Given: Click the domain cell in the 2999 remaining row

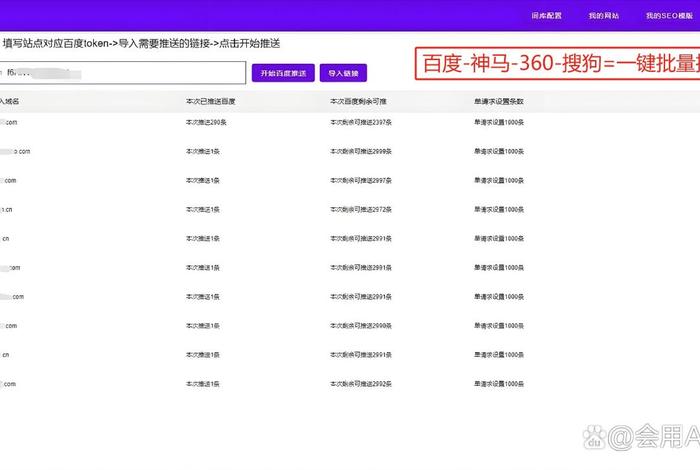Looking at the screenshot, I should point(15,151).
